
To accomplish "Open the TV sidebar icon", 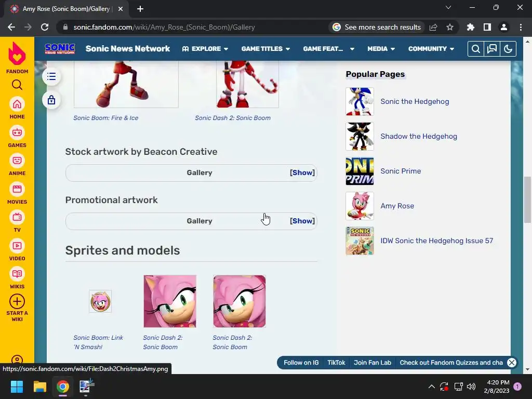I will (x=17, y=217).
